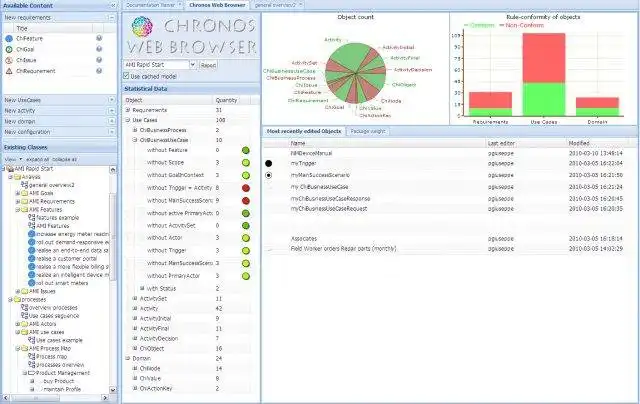This screenshot has width=640, height=404.
Task: Expand the New activity section
Action: (111, 111)
